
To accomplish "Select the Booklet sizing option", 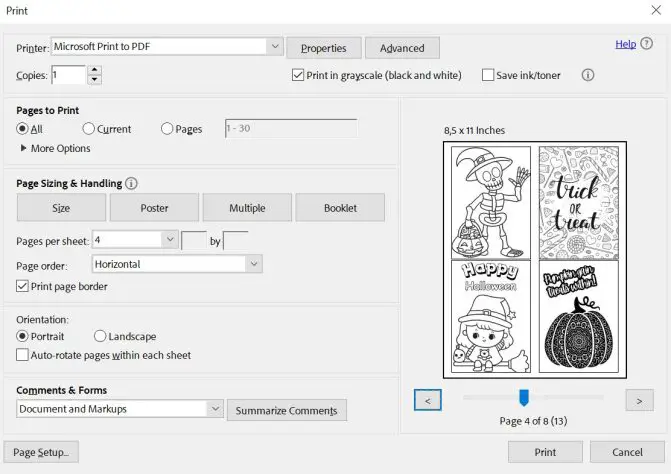I will 340,208.
